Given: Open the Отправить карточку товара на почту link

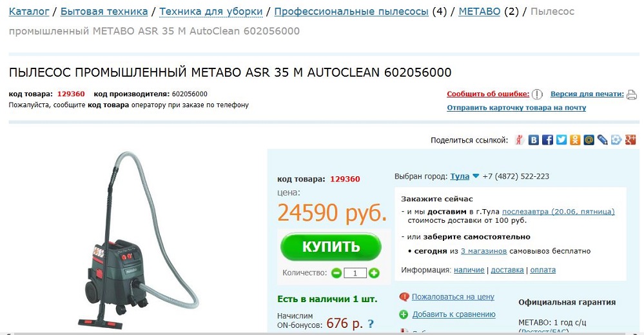Looking at the screenshot, I should 516,108.
